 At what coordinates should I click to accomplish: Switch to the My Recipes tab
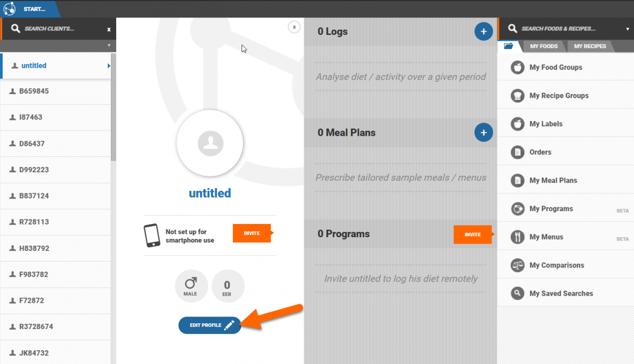point(590,46)
